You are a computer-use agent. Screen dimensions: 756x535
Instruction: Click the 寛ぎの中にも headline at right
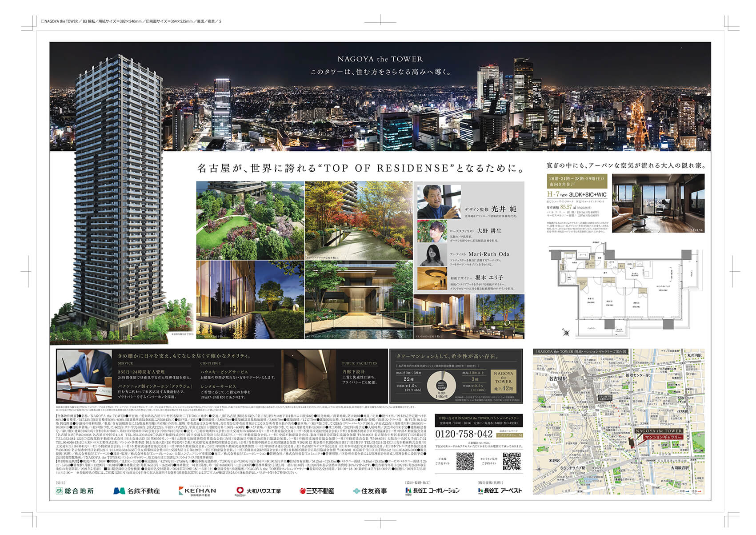(x=626, y=165)
